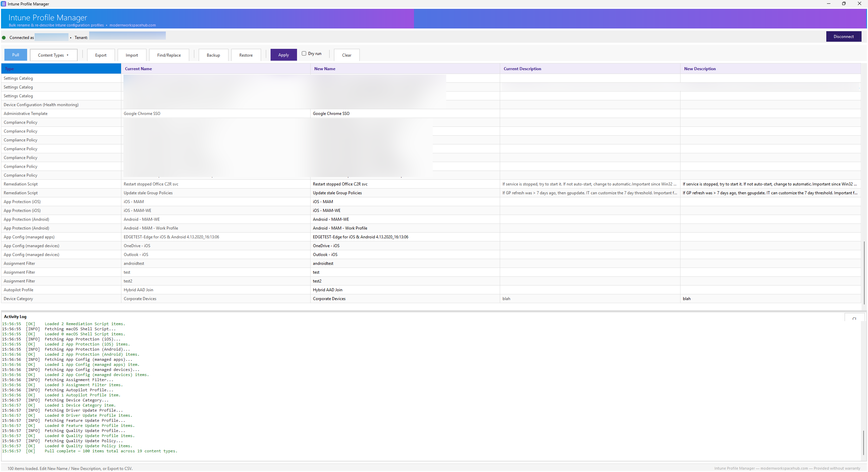
Task: Click the blurred tenant name field
Action: pyautogui.click(x=127, y=36)
